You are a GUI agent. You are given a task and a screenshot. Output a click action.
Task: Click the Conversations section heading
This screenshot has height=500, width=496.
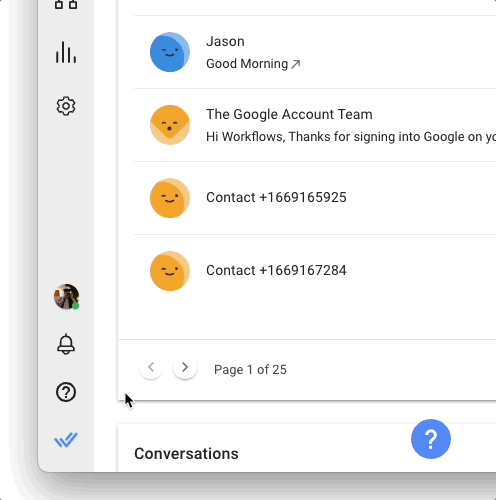pyautogui.click(x=186, y=454)
